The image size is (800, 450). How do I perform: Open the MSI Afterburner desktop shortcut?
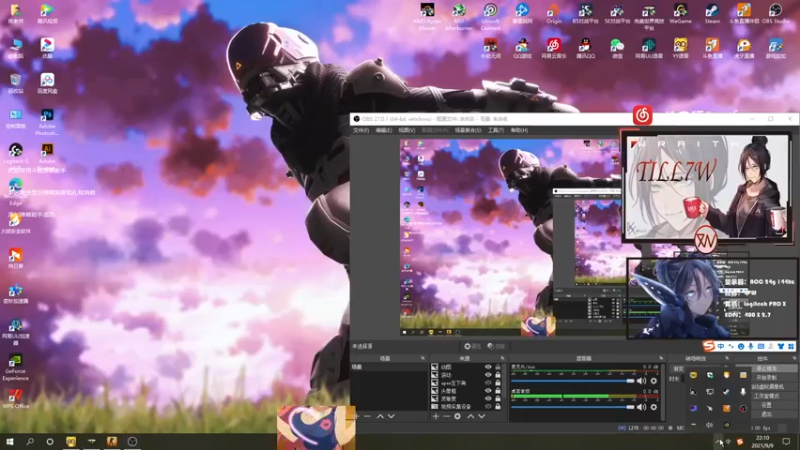[x=459, y=16]
